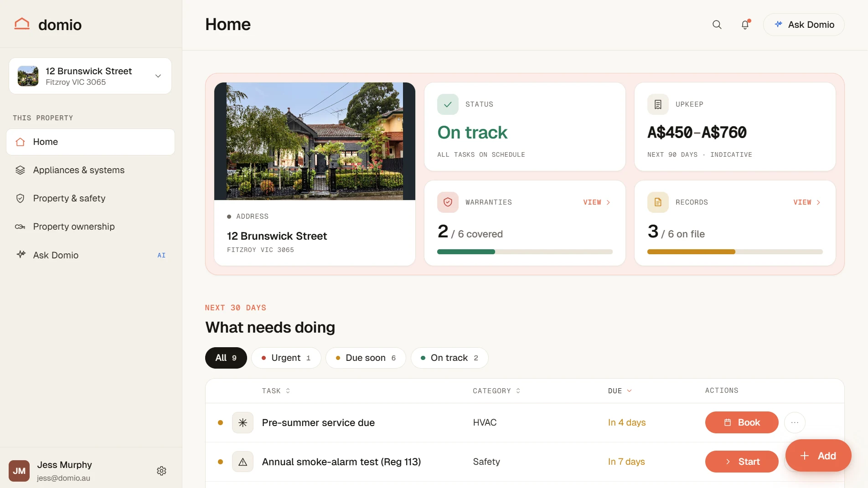Click the warranties coverage progress bar

click(525, 252)
